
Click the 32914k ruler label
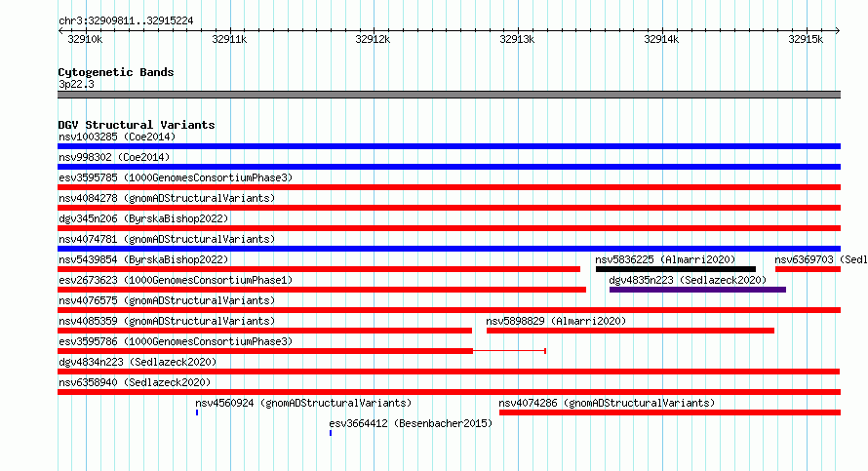pyautogui.click(x=661, y=40)
